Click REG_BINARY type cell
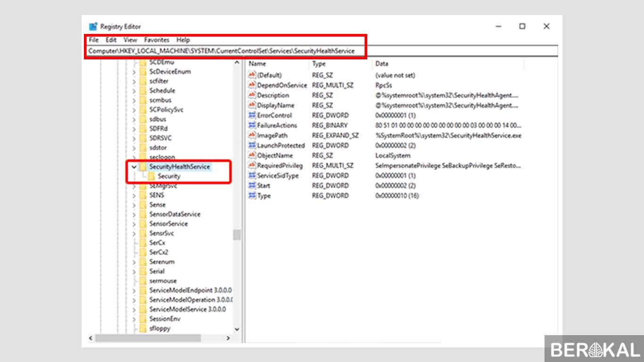This screenshot has width=644, height=362. [330, 125]
